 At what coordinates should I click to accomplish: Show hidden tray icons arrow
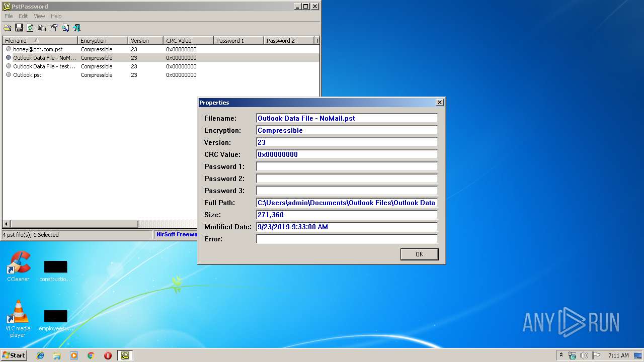click(561, 355)
